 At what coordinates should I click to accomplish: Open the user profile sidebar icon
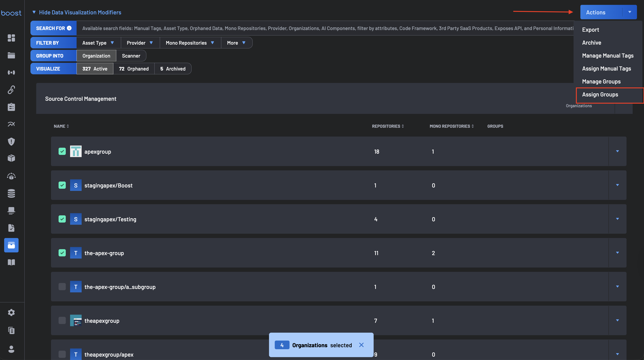pos(11,349)
